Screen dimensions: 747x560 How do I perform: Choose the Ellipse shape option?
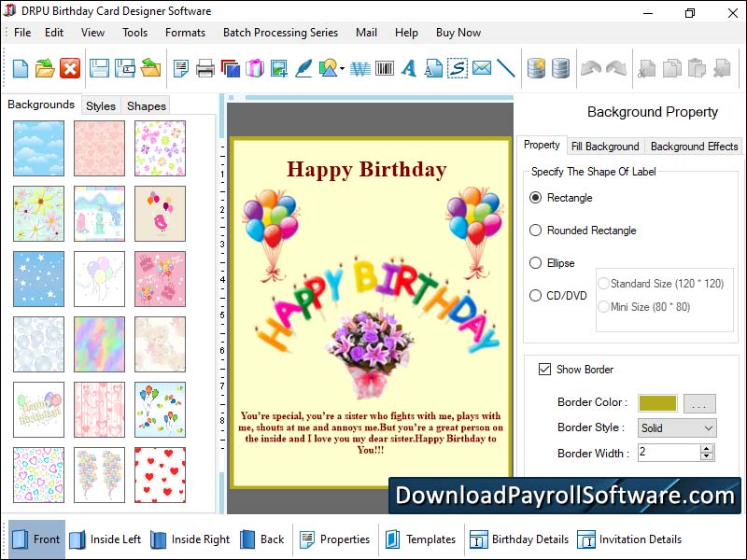click(535, 263)
